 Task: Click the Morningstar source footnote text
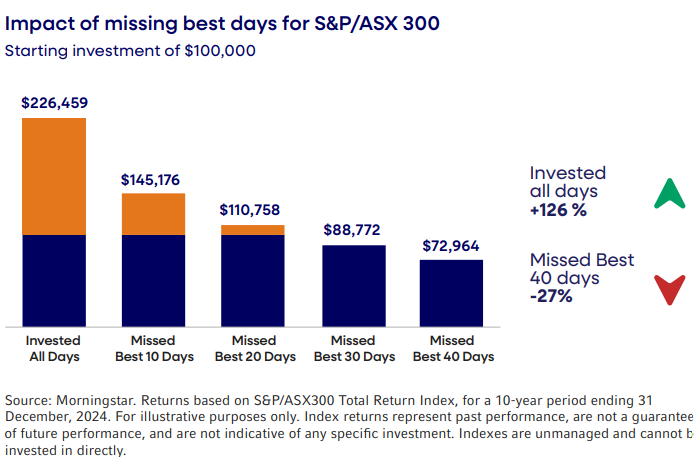[x=347, y=423]
